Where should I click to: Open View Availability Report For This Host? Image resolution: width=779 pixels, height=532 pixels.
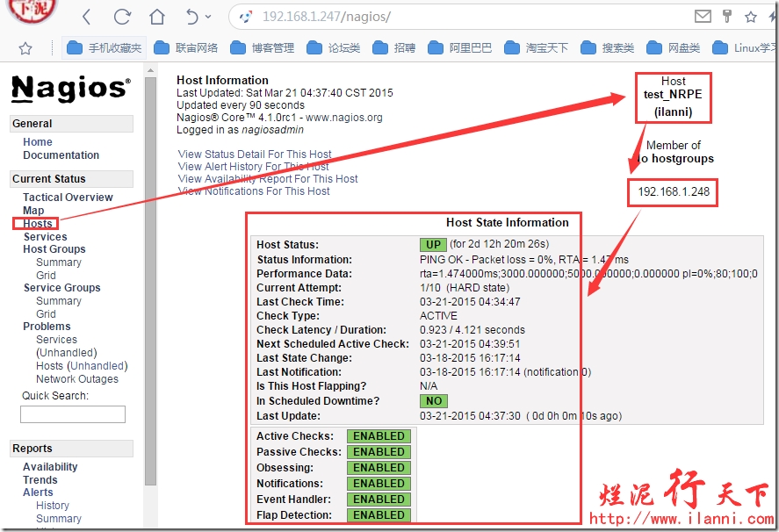click(x=268, y=179)
